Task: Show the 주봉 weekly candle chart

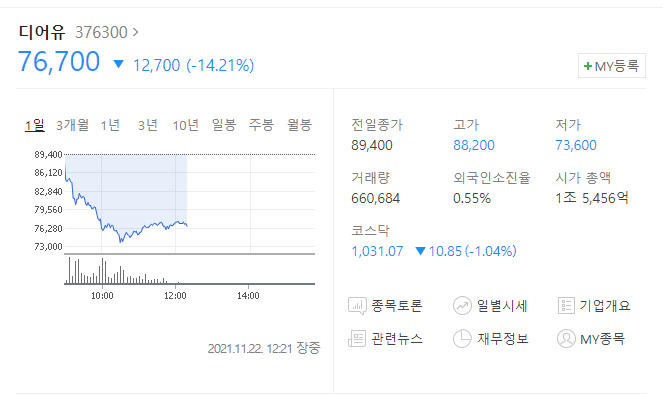Action: (261, 125)
